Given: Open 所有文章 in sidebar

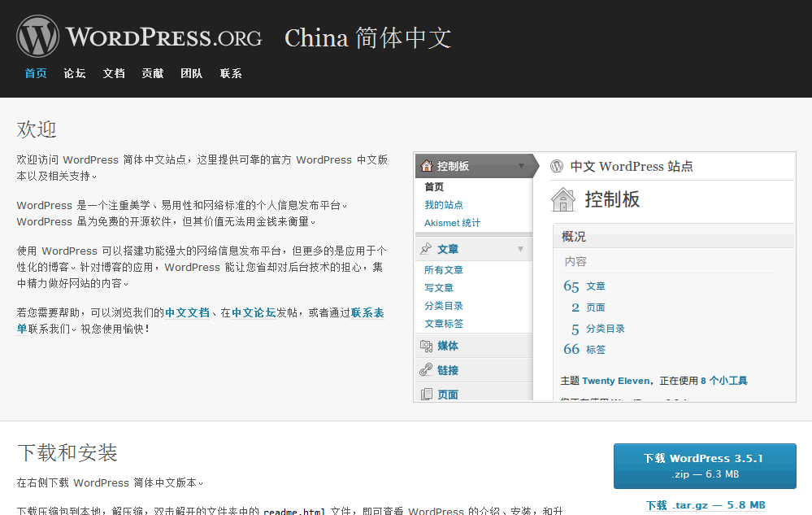Looking at the screenshot, I should (x=444, y=270).
